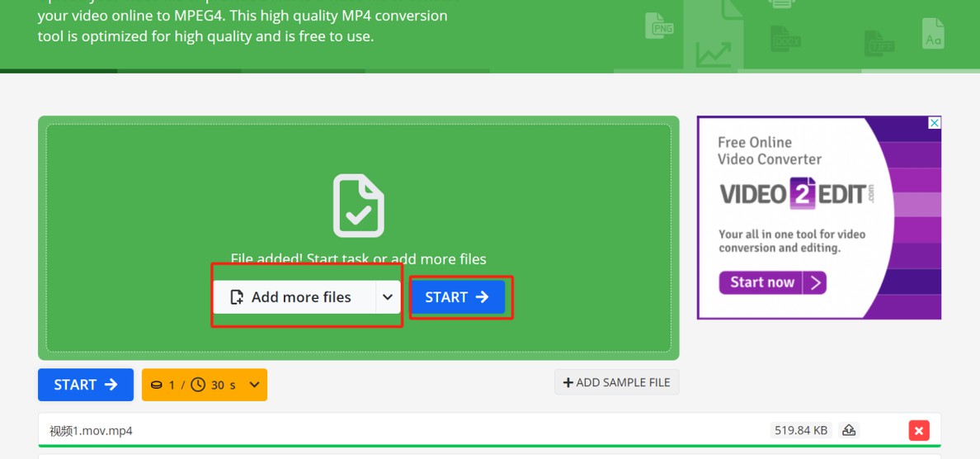Click the Video2Edit logo in the ad
The width and height of the screenshot is (980, 459).
795,194
